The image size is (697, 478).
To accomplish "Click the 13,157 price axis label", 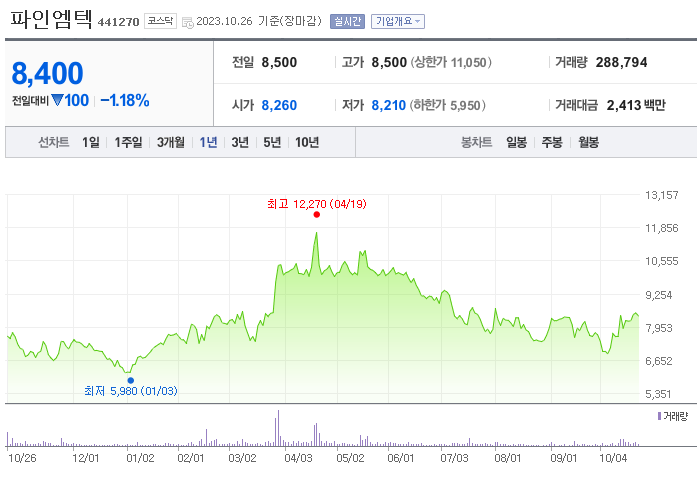I will pos(662,195).
